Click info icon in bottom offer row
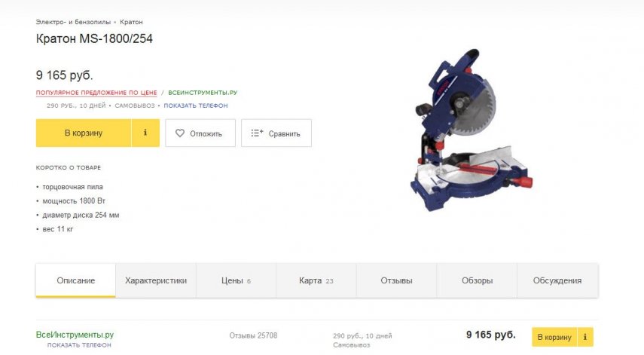The image size is (644, 355). pyautogui.click(x=585, y=337)
